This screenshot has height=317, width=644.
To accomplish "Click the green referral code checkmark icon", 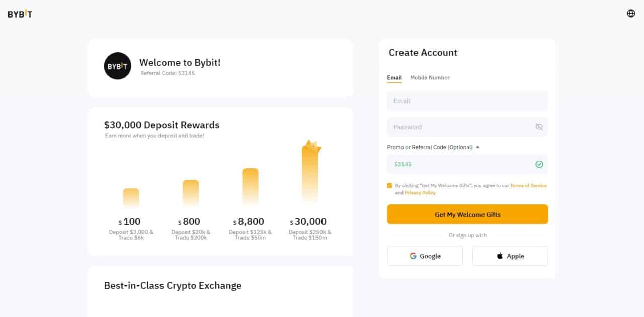I will 539,164.
